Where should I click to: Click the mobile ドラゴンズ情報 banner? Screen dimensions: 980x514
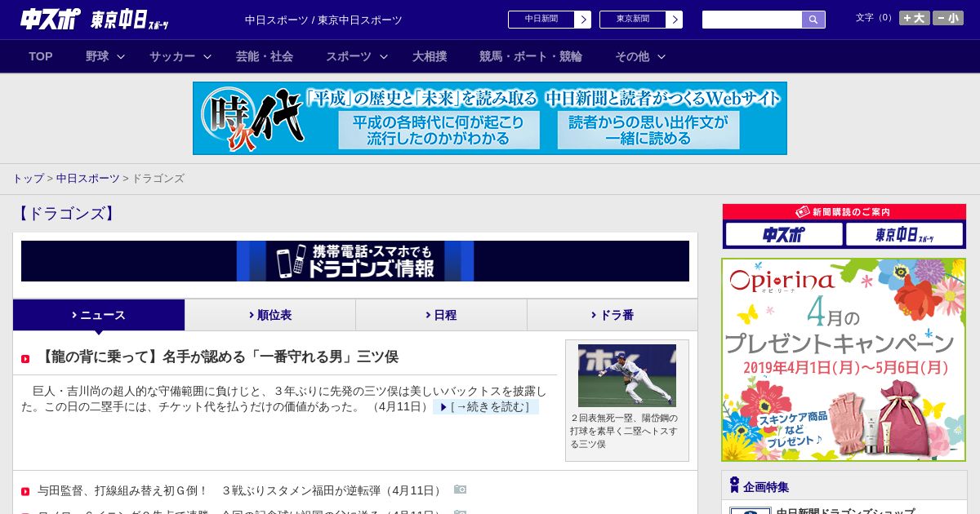[355, 261]
